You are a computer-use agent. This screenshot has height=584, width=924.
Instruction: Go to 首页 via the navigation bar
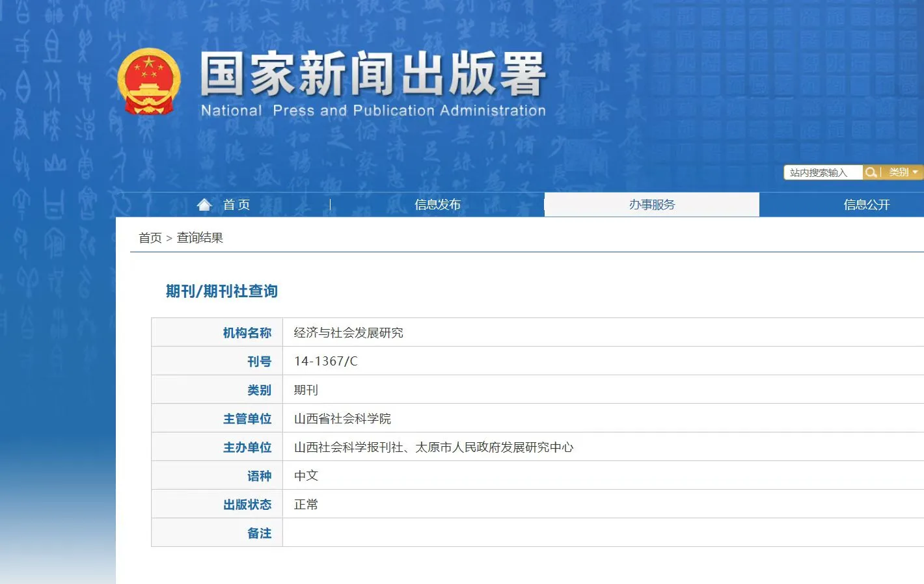[x=236, y=204]
